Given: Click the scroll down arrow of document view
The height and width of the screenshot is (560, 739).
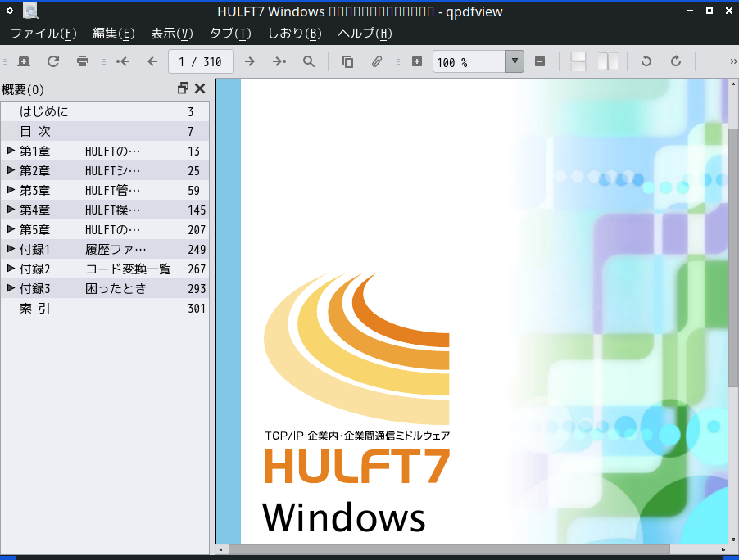Looking at the screenshot, I should tap(733, 540).
